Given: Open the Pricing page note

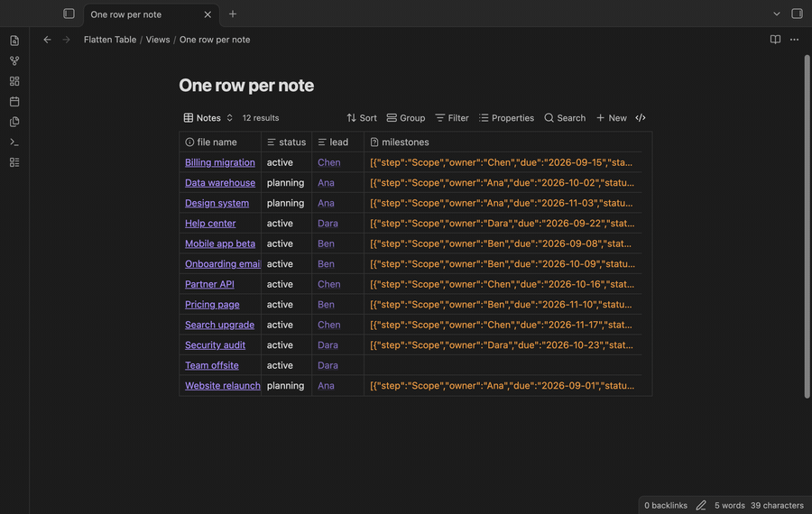Looking at the screenshot, I should click(x=212, y=305).
